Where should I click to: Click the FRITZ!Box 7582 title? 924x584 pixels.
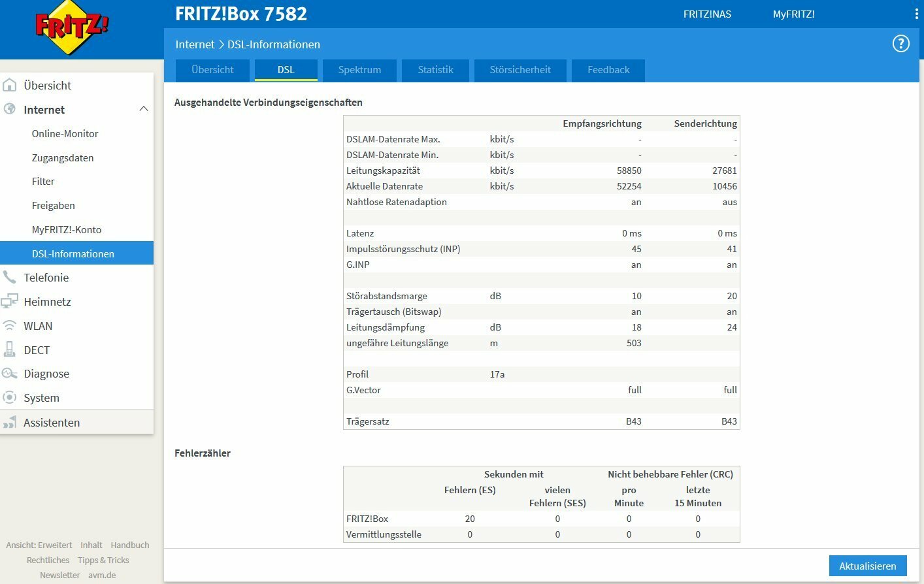point(241,14)
